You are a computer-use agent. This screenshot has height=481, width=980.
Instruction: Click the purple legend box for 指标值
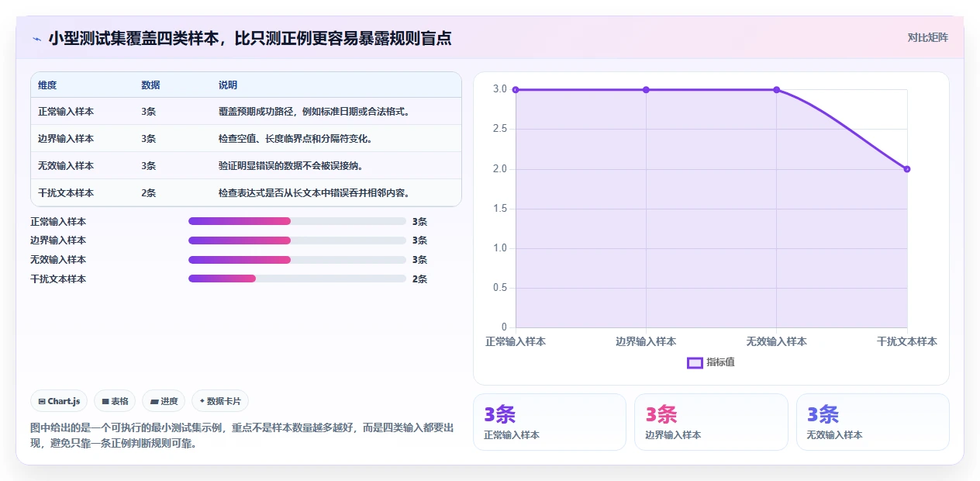point(695,362)
